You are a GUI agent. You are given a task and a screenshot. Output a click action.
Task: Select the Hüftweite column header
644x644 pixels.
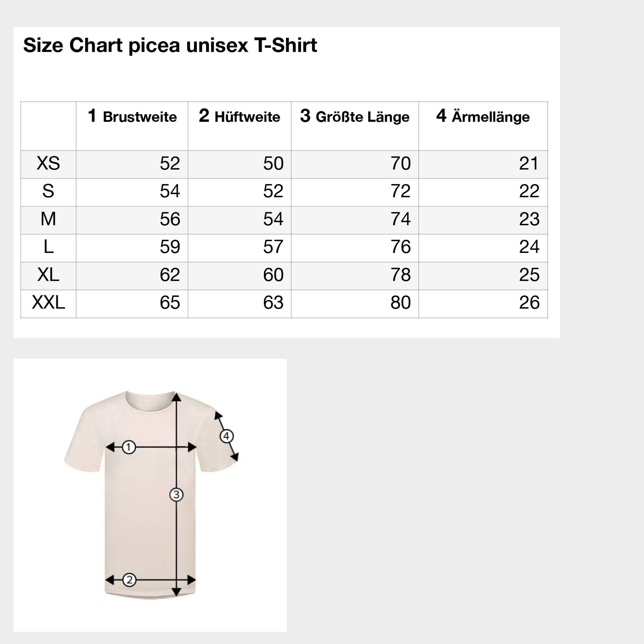tap(239, 116)
